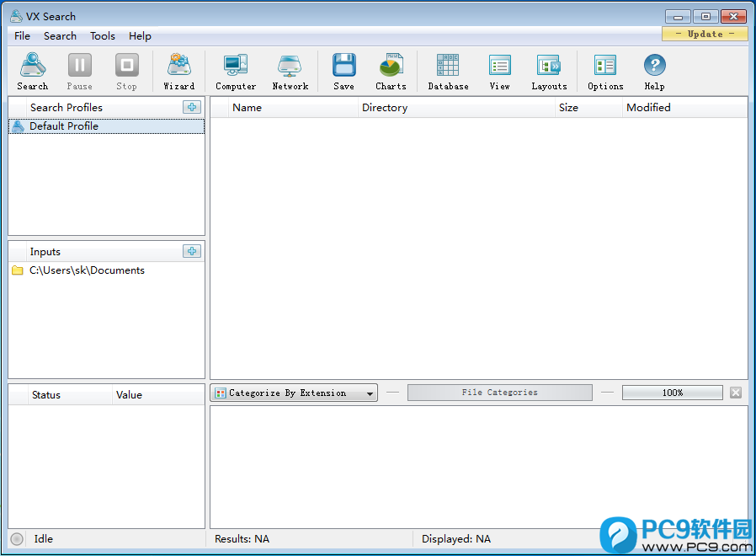Click the Pause toolbar icon
The height and width of the screenshot is (556, 756).
79,72
